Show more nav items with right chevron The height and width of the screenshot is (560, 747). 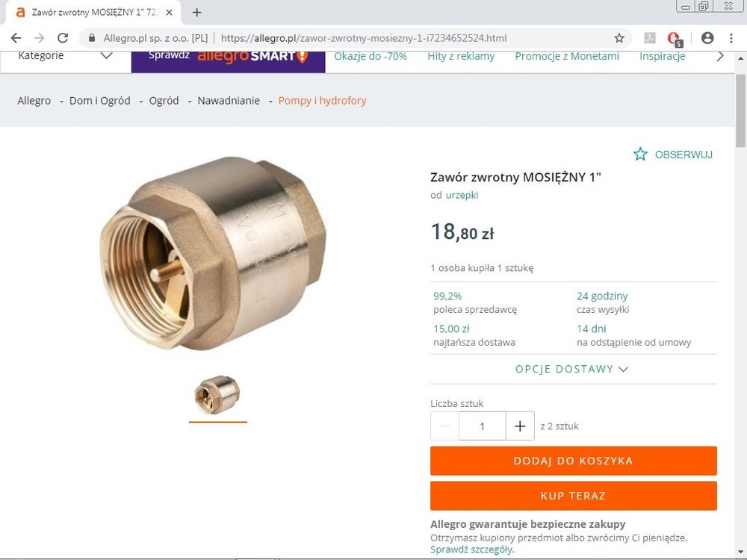(x=720, y=56)
